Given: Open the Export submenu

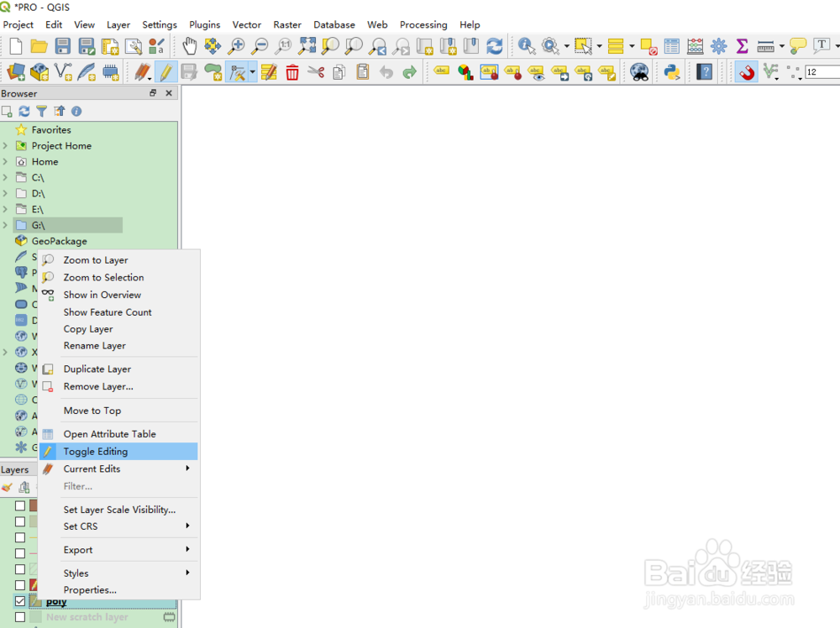Looking at the screenshot, I should 118,550.
